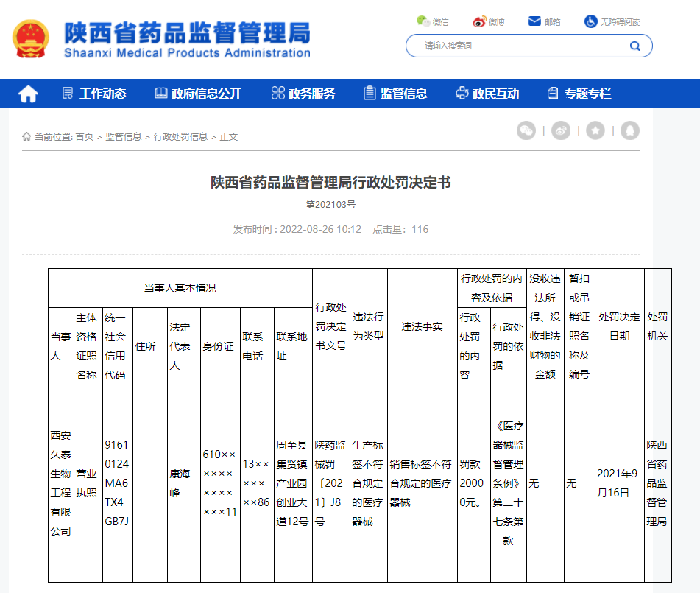This screenshot has height=593, width=700.
Task: Click the 营业执照 cell
Action: (87, 483)
